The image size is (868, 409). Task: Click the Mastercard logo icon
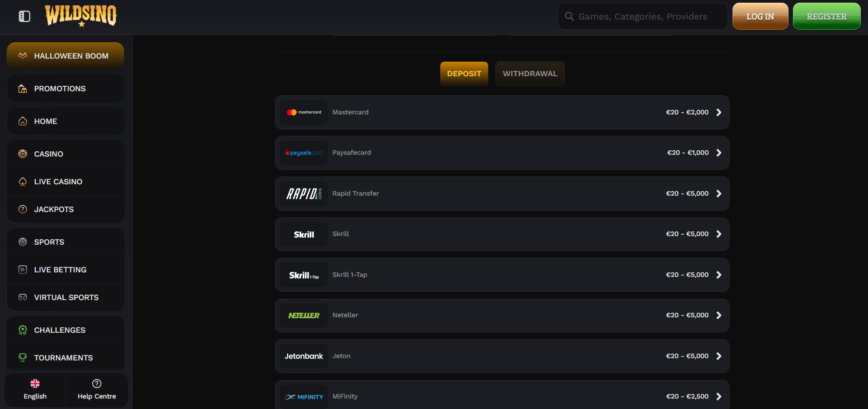(304, 112)
